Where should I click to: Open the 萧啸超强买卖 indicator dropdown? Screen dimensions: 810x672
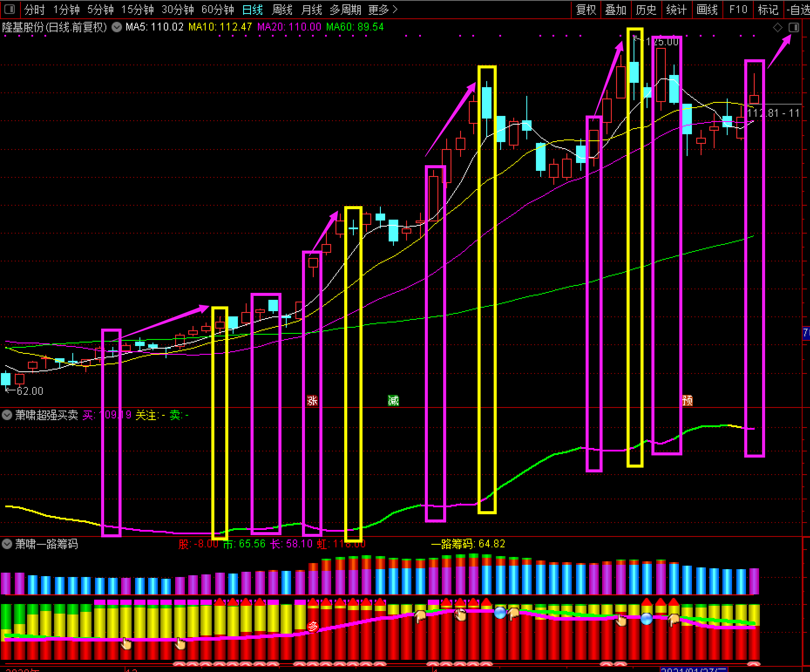click(7, 415)
